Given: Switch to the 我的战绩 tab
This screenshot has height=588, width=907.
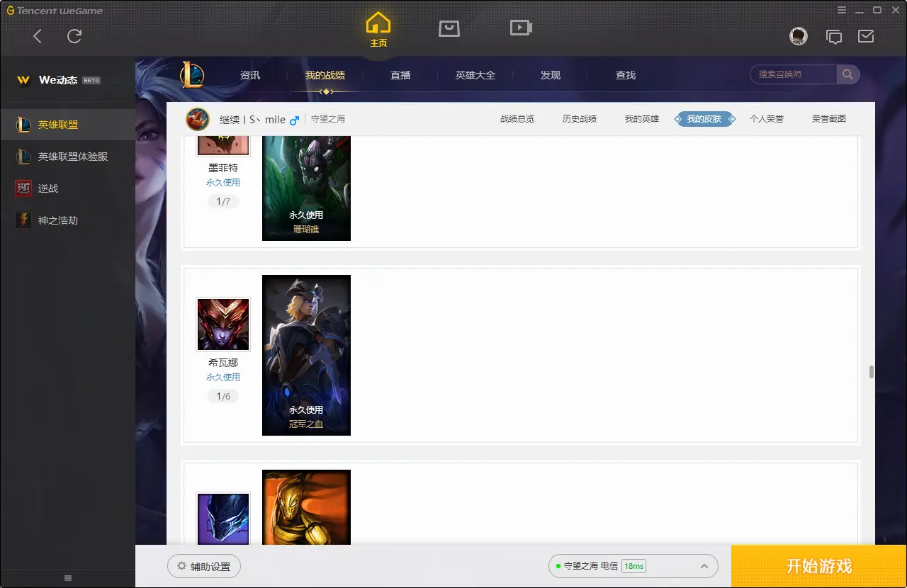Looking at the screenshot, I should pyautogui.click(x=325, y=75).
